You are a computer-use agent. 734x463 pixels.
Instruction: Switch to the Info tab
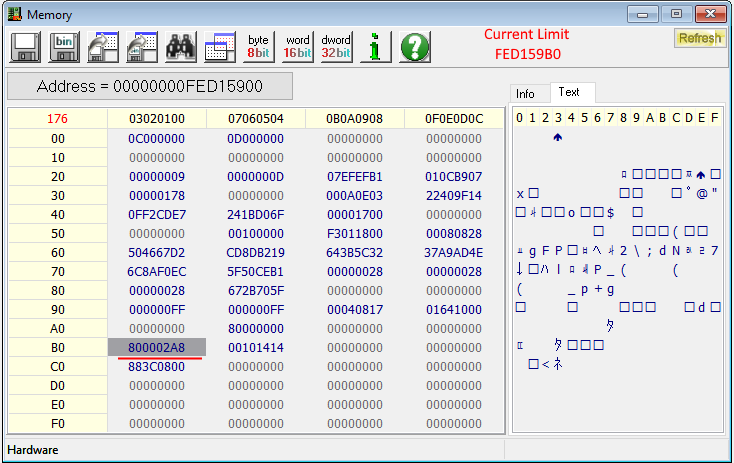click(525, 94)
